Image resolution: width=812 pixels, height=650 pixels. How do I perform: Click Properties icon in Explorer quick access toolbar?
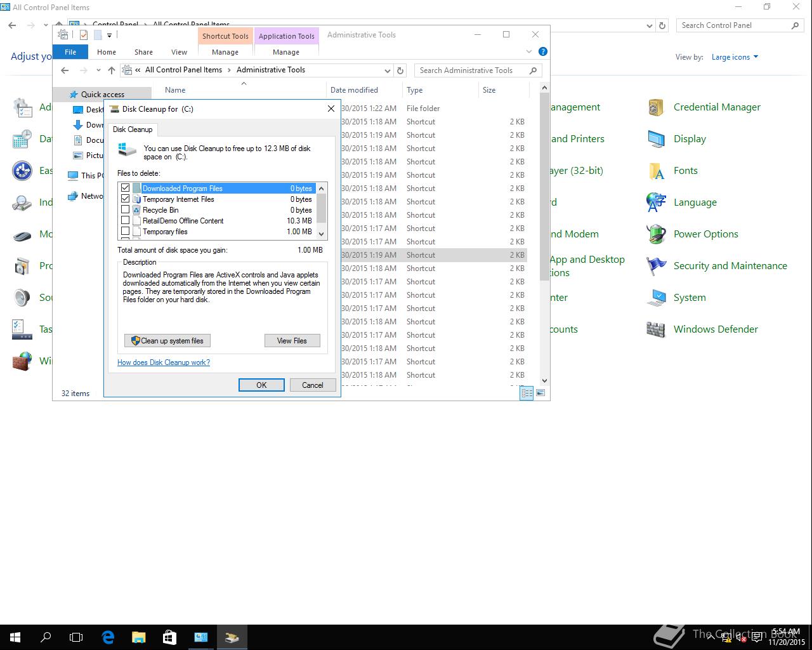click(x=84, y=35)
